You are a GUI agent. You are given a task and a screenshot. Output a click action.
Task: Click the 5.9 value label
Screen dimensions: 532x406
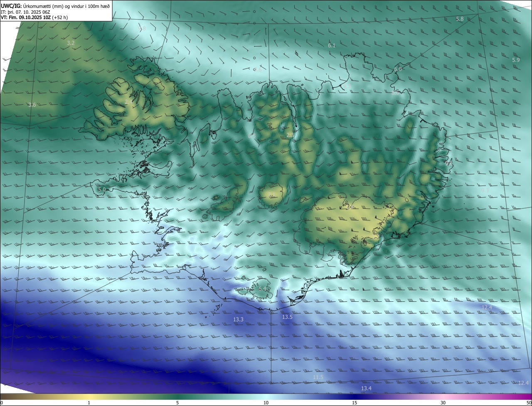tap(516, 60)
